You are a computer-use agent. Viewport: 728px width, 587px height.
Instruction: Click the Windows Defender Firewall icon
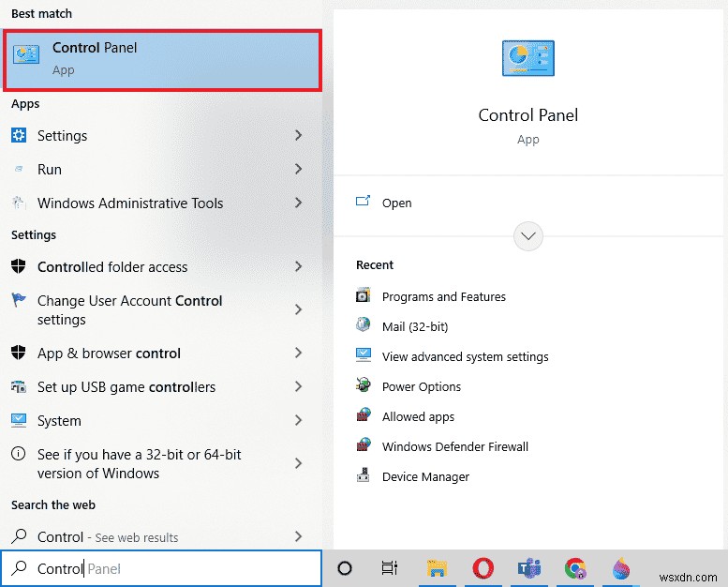tap(364, 444)
